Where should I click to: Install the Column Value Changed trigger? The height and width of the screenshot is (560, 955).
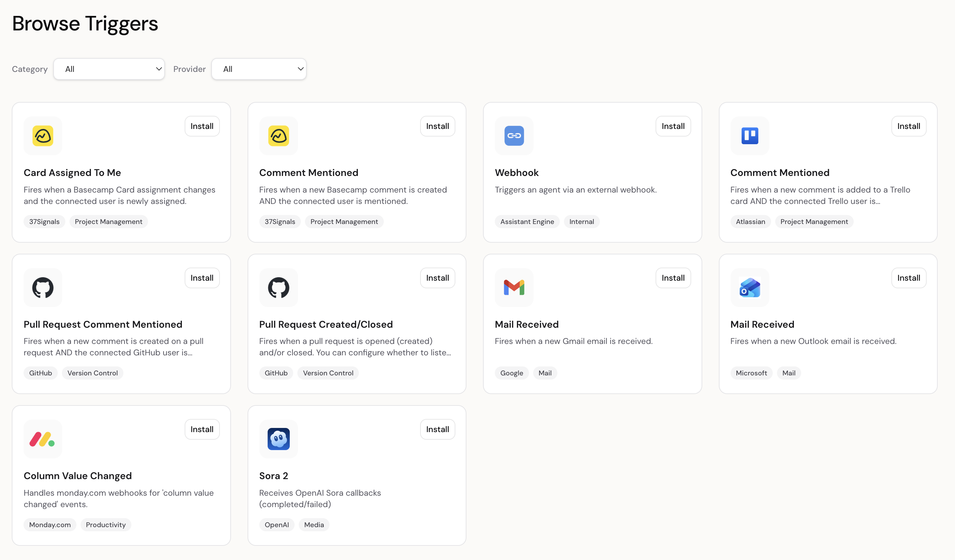pyautogui.click(x=202, y=429)
